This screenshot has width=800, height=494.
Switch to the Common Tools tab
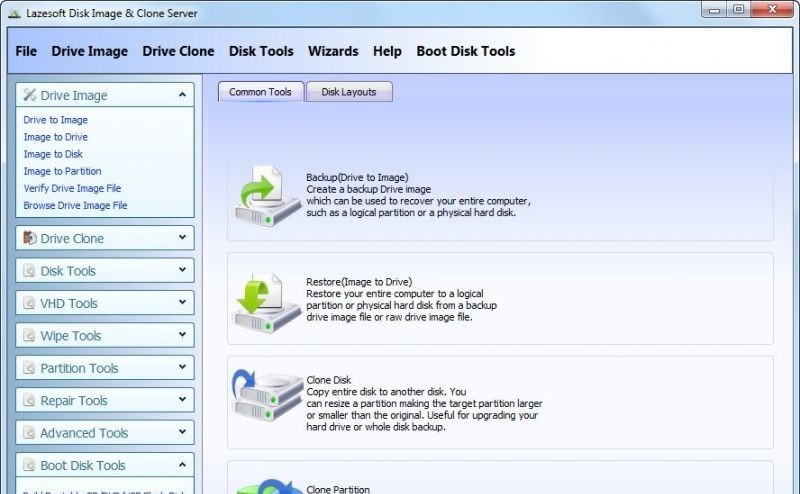(x=261, y=92)
